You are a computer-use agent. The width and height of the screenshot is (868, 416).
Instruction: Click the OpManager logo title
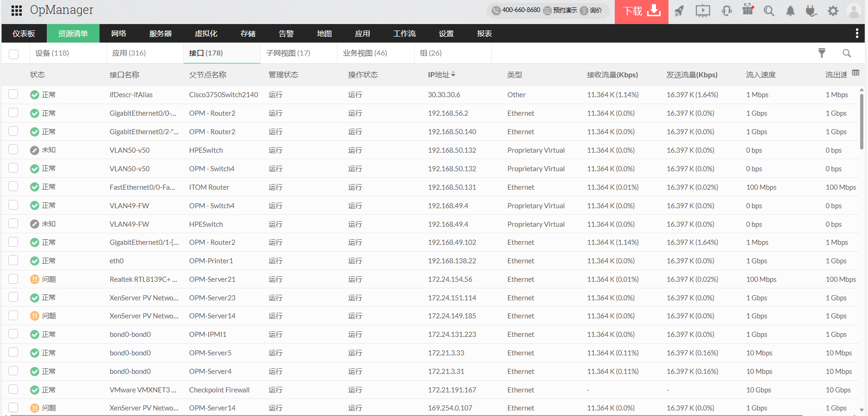(x=62, y=10)
